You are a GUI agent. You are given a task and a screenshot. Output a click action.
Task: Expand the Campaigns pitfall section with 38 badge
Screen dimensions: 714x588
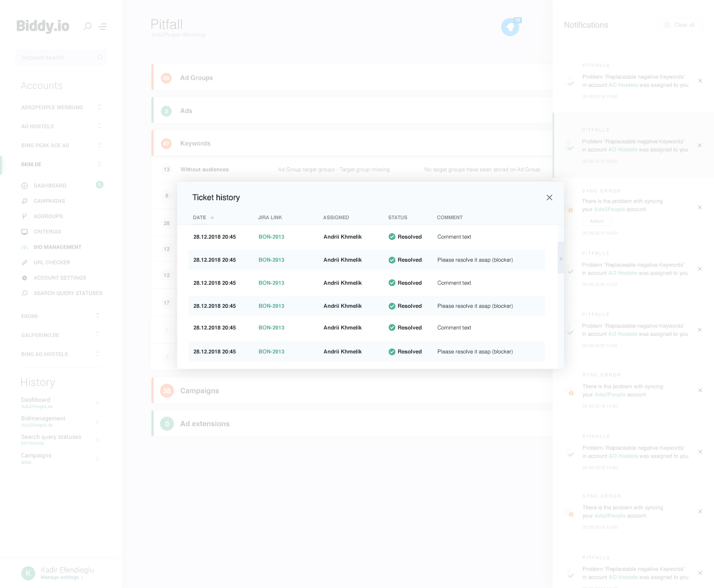(352, 390)
